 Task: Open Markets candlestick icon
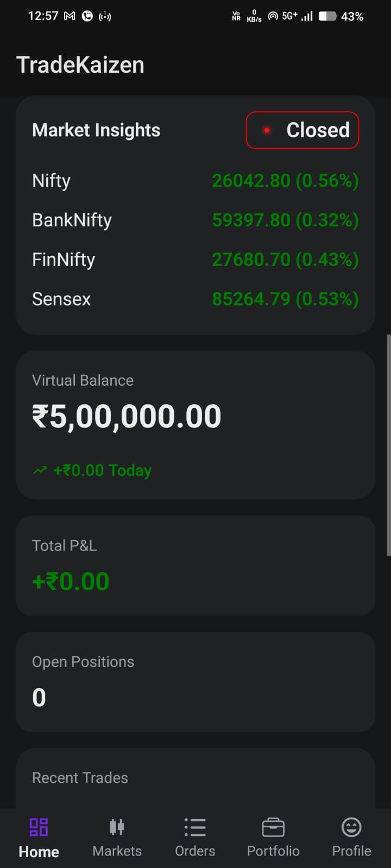pos(117,827)
